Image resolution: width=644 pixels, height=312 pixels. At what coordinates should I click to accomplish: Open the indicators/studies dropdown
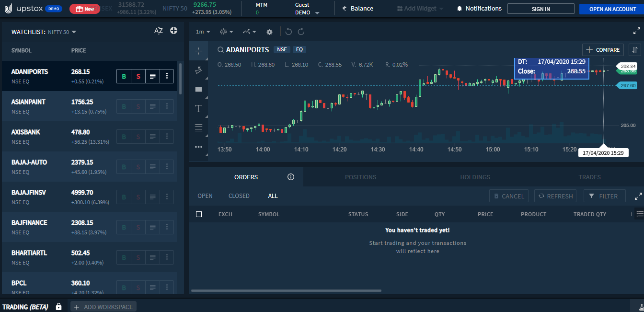pyautogui.click(x=249, y=32)
